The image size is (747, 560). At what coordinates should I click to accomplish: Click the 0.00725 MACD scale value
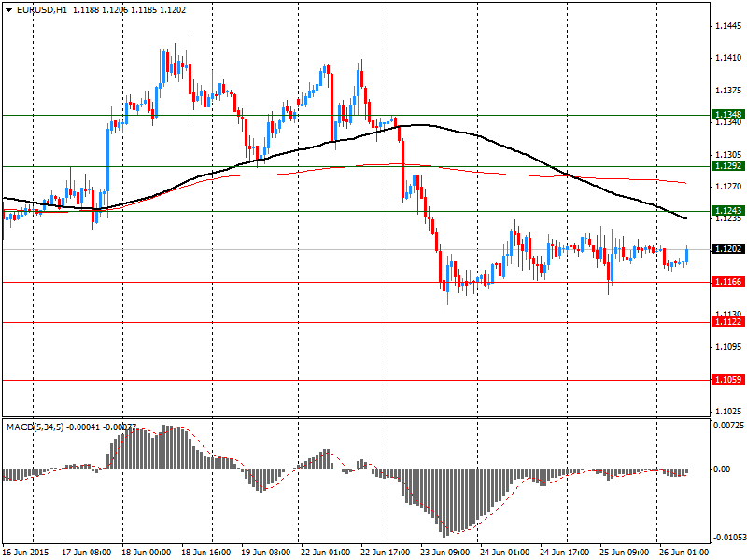pos(728,426)
